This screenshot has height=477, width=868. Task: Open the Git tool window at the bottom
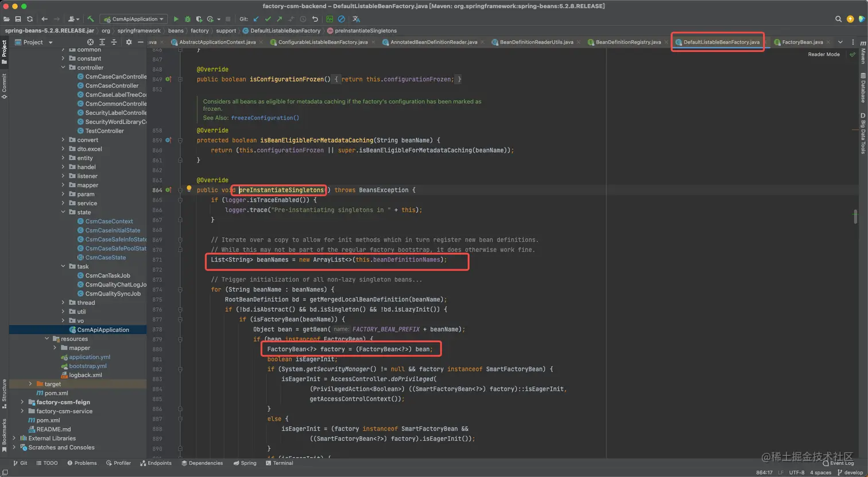(x=20, y=463)
